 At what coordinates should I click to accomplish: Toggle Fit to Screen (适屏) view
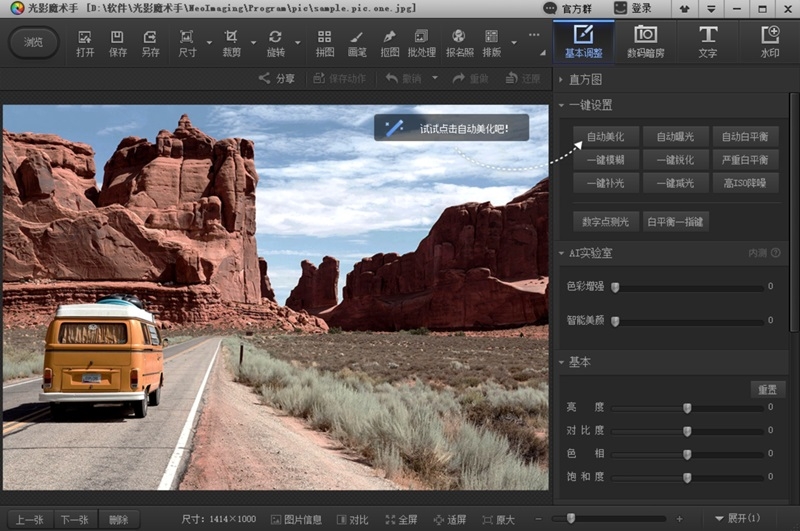pyautogui.click(x=449, y=520)
